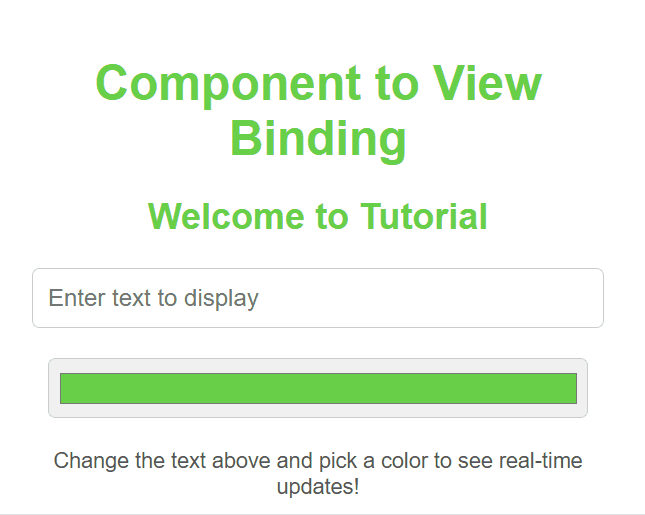Click the placeholder text 'Enter text to display'
This screenshot has height=515, width=645.
(153, 298)
